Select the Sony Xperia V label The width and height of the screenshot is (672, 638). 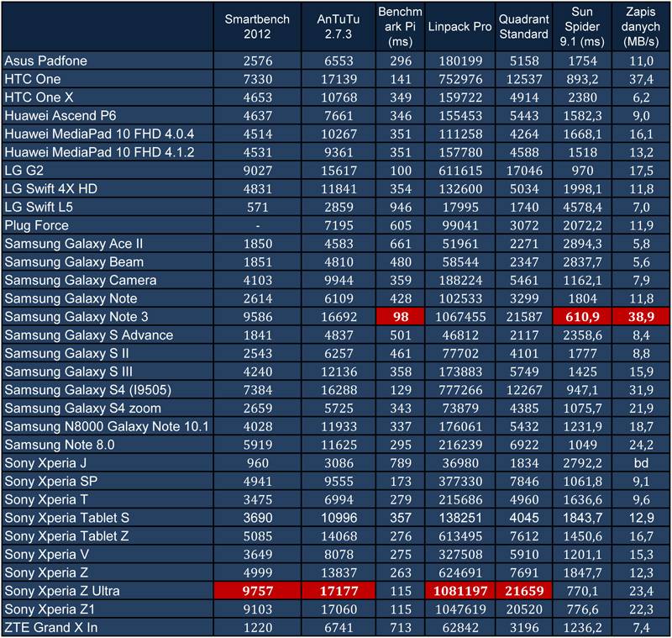47,555
